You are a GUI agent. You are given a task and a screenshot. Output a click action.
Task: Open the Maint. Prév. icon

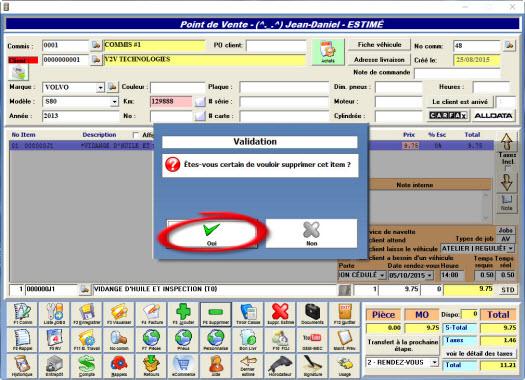pyautogui.click(x=345, y=339)
